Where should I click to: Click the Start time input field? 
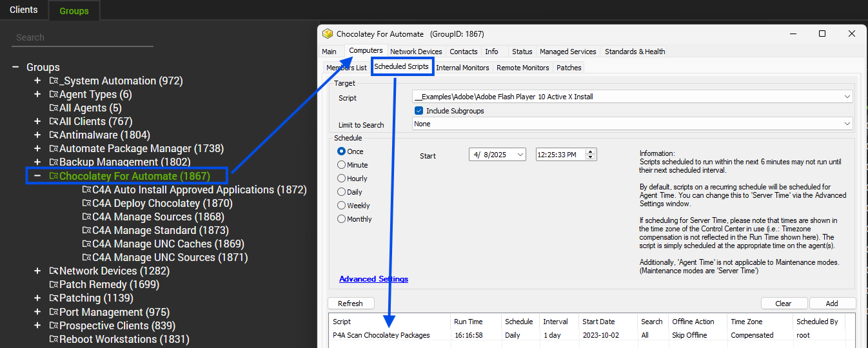click(560, 155)
